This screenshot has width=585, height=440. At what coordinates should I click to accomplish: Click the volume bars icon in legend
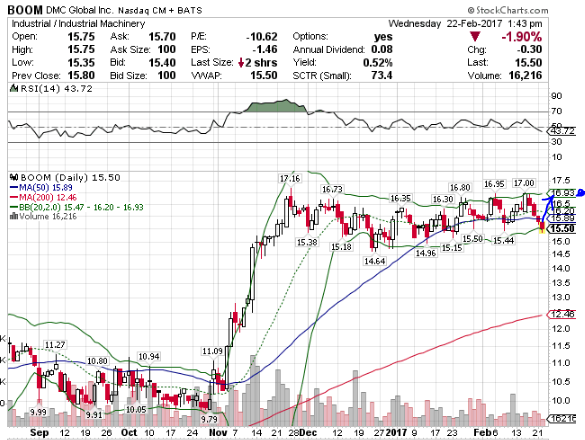click(14, 216)
